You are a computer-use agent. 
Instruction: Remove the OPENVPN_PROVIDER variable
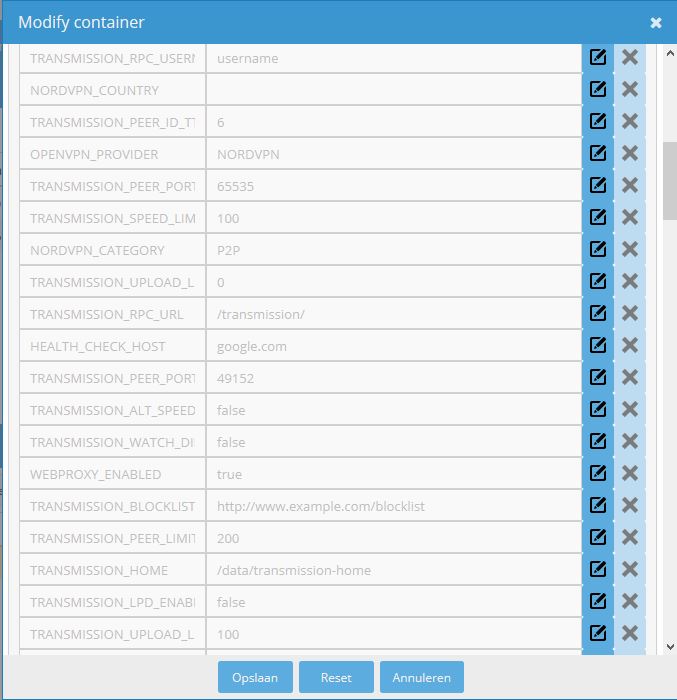tap(630, 154)
